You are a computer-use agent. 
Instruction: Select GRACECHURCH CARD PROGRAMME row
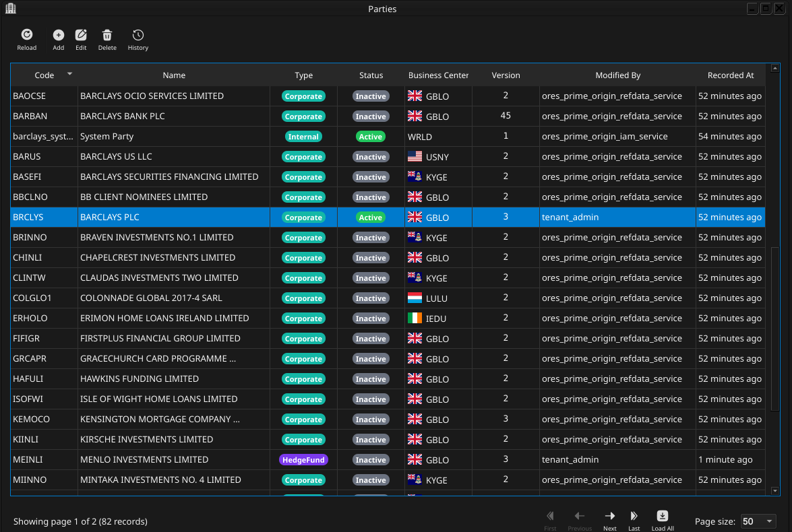(x=388, y=358)
